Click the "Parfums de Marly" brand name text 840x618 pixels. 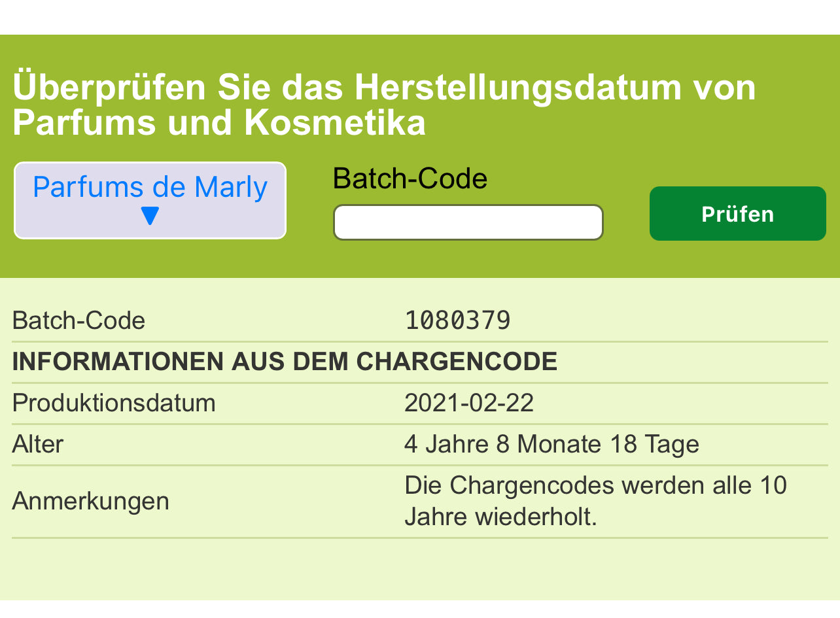pos(150,188)
